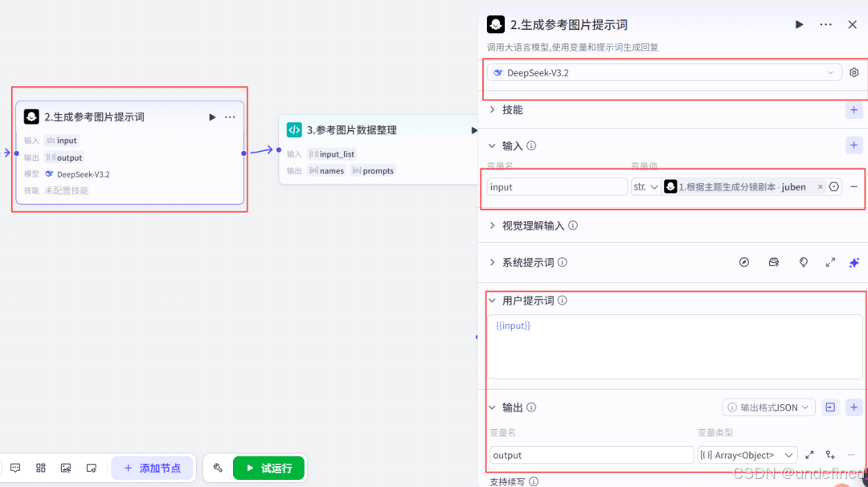
Task: Expand system prompt with the diagonal arrows icon
Action: [x=830, y=262]
